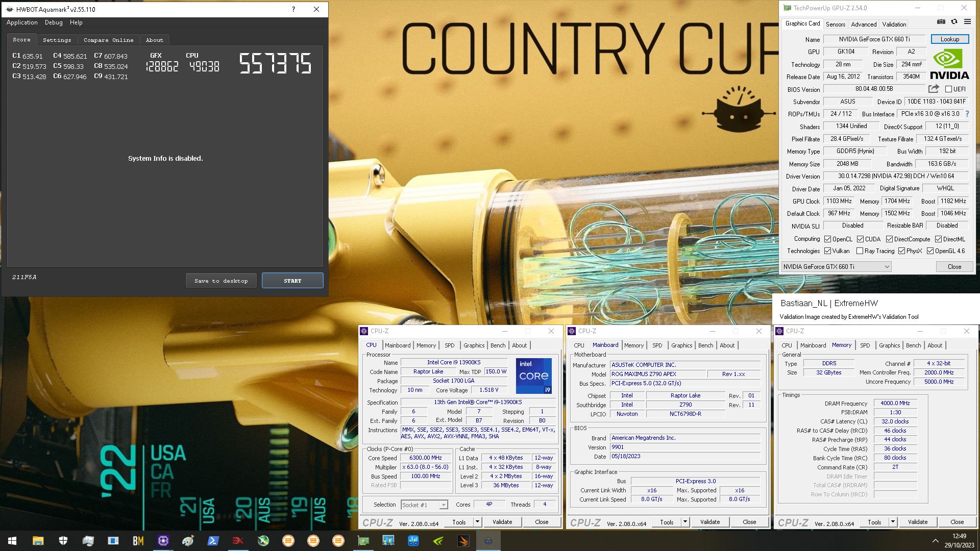Viewport: 980px width, 551px height.
Task: Switch to Aquamark Settings tab
Action: [x=57, y=40]
